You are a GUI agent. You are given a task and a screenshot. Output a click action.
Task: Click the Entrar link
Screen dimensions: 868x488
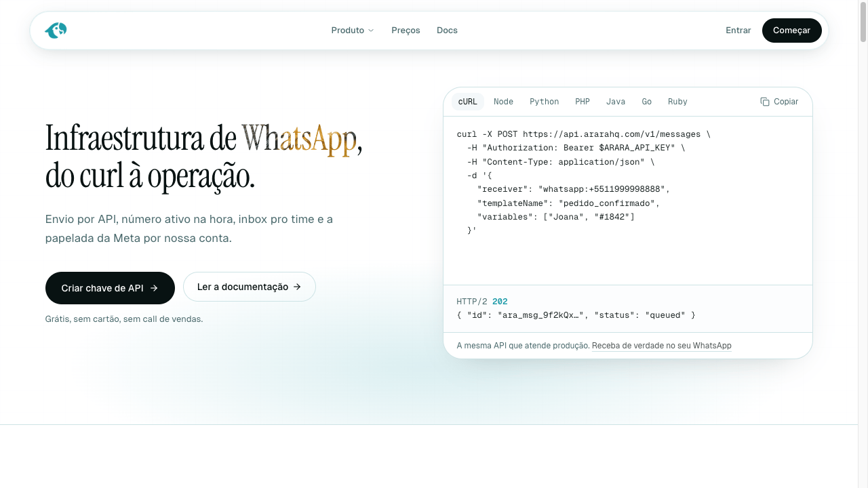point(738,30)
